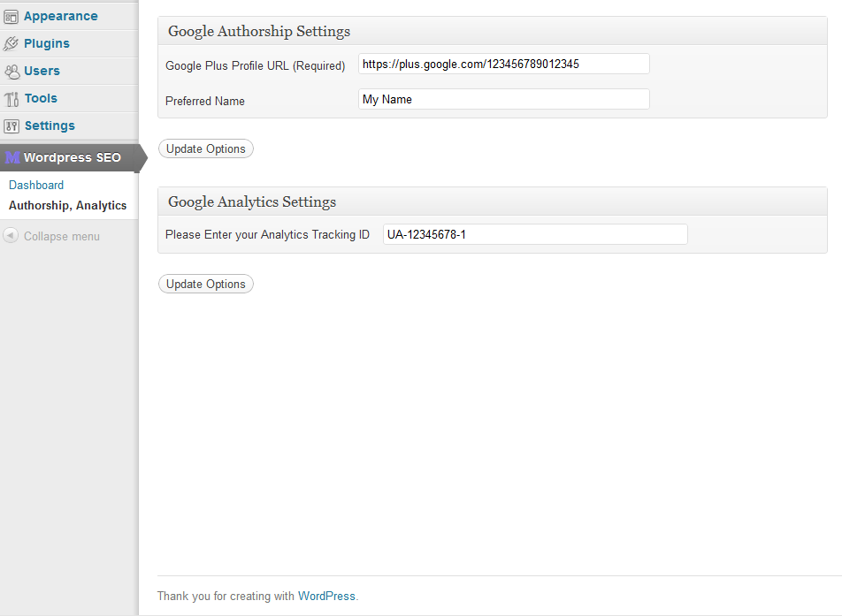Click Update Options under Authorship Settings
Screen dimensions: 842x616
[x=206, y=148]
